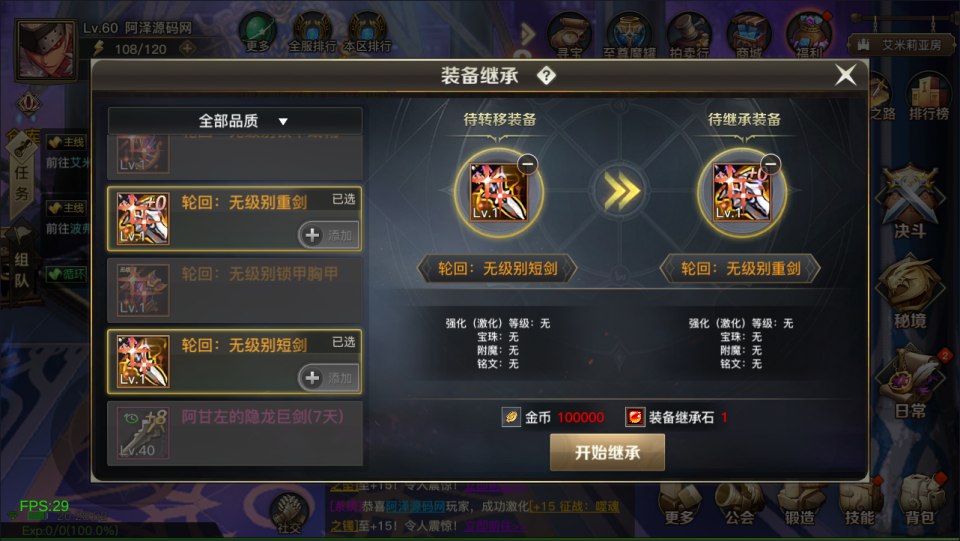Switch to the 组队 side tab

tap(21, 268)
